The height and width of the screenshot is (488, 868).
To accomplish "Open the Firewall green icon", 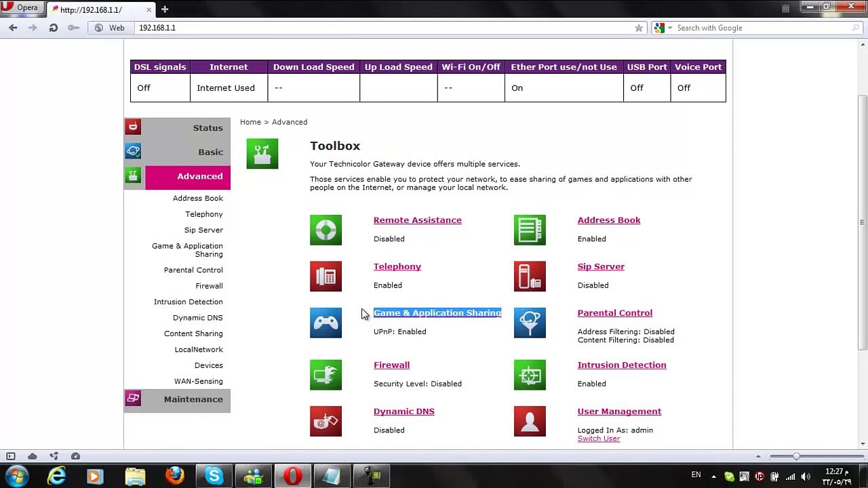I will 325,375.
